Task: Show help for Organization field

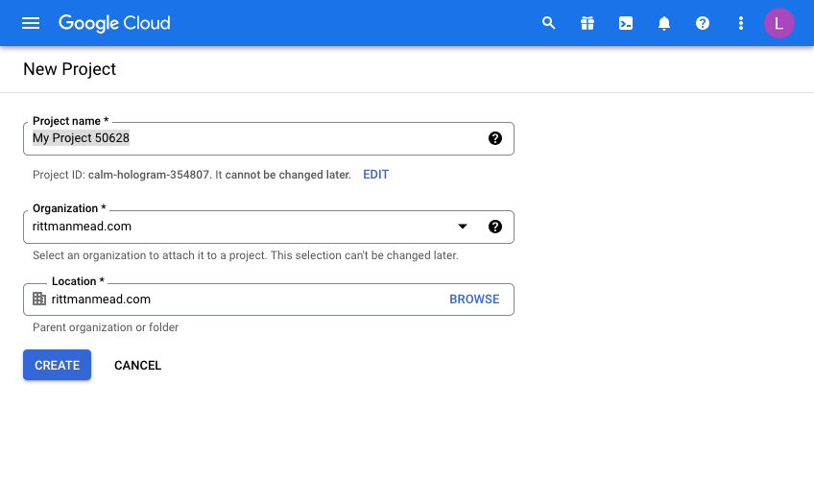Action: point(495,227)
